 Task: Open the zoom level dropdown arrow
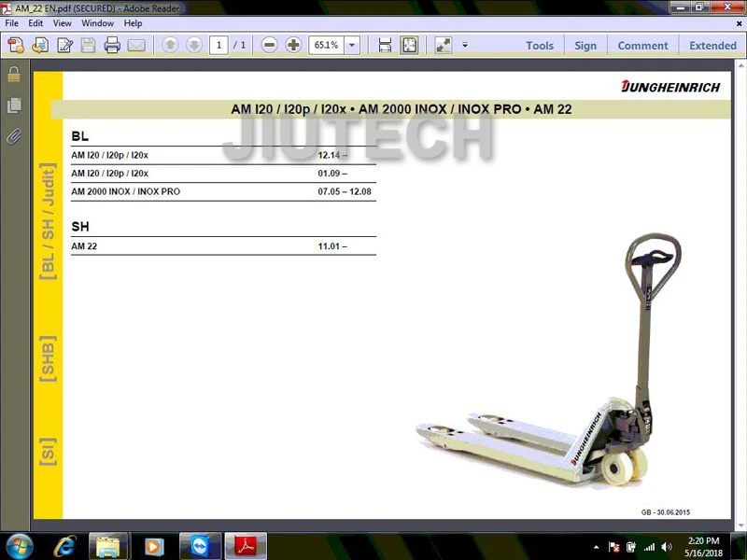coord(352,45)
